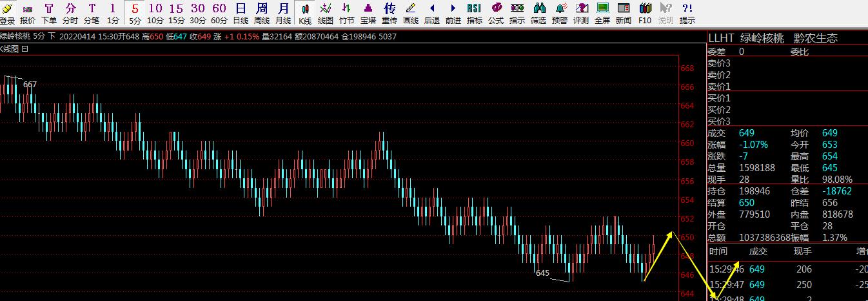Switch to 月线 monthly chart
The height and width of the screenshot is (301, 868).
(283, 13)
